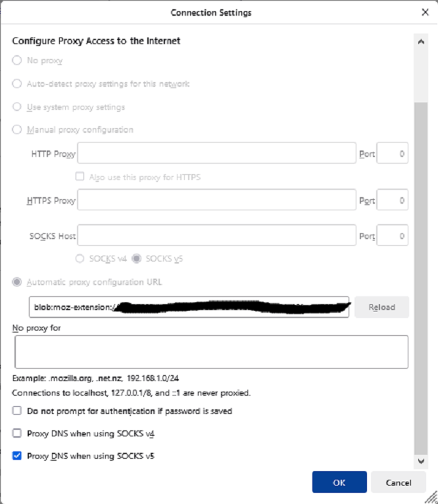438x504 pixels.
Task: Select Use system proxy settings option
Action: 17,106
